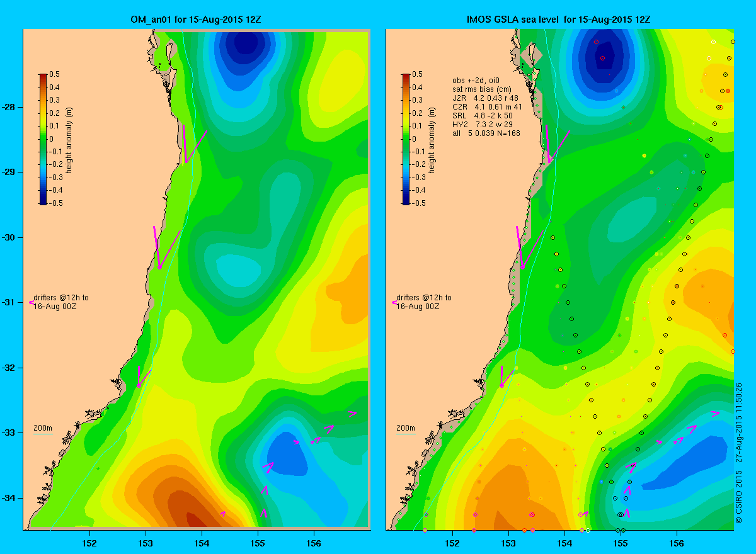Click the "0" label on left color bar
Viewport: 756px width, 554px height.
[x=51, y=138]
